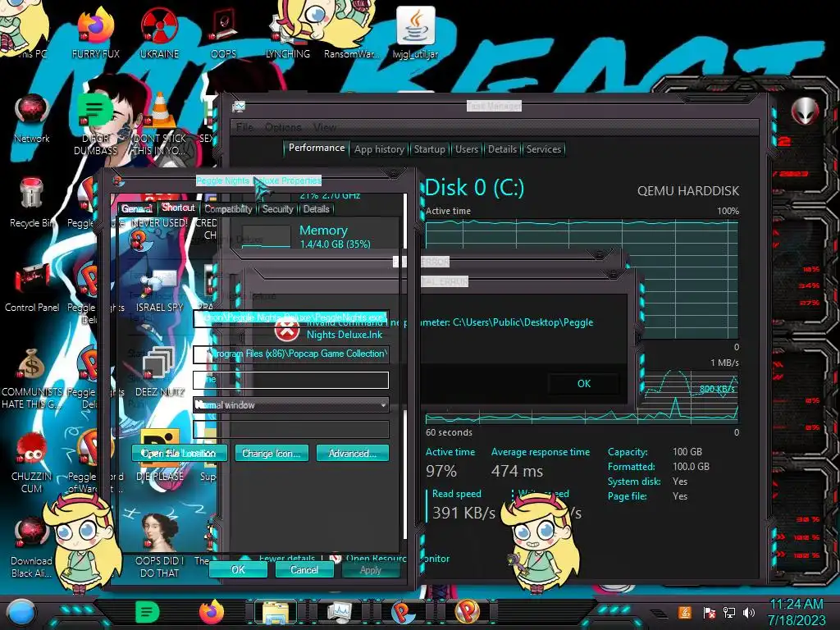
Task: Click the Task Manager title bar icon
Action: 239,107
